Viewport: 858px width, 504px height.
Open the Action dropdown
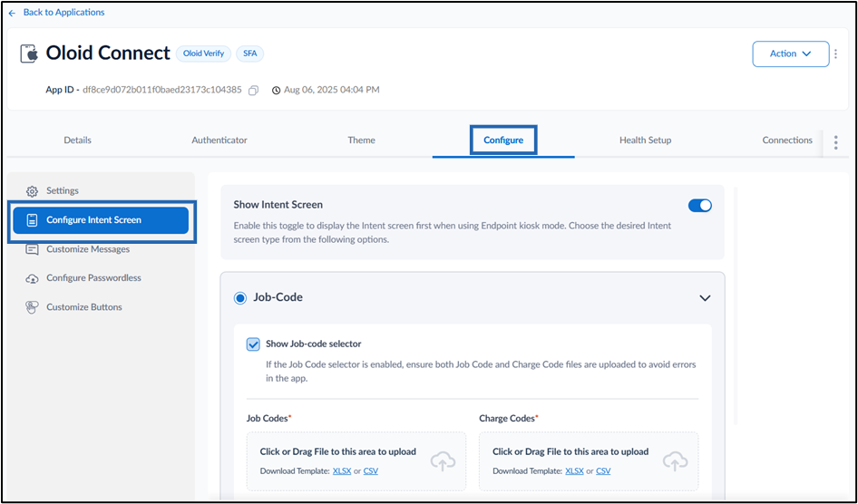point(790,53)
